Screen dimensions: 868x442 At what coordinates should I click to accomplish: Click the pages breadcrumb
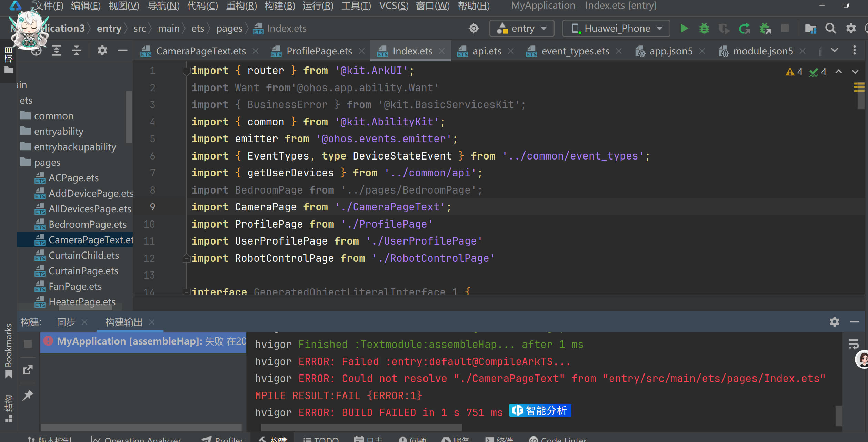pos(229,28)
